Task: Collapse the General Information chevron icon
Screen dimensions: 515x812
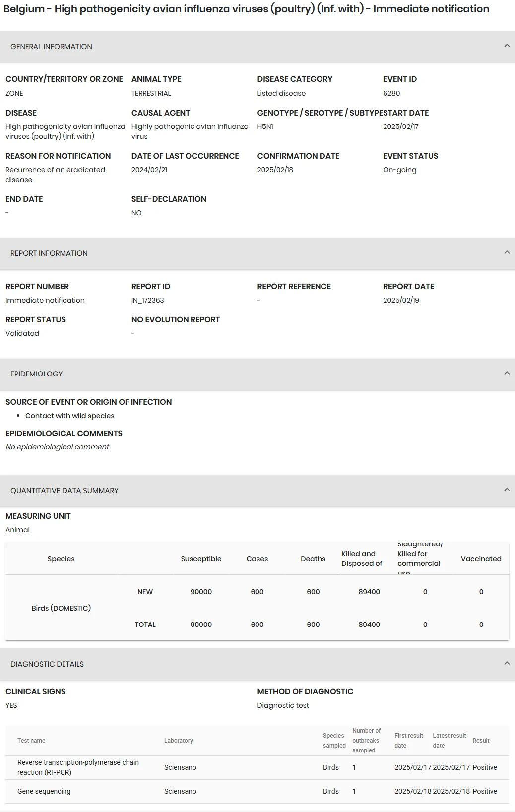Action: coord(507,46)
